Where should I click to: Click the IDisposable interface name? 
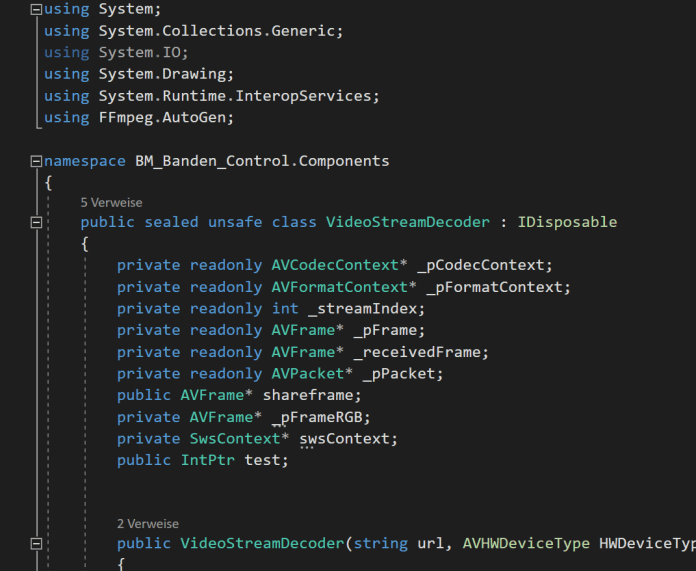[567, 222]
